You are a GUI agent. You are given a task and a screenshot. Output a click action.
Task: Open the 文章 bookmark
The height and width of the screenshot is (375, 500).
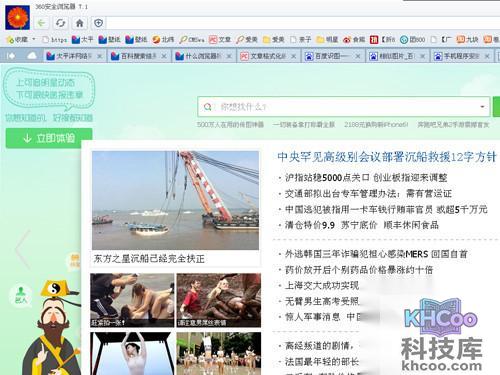(x=220, y=40)
